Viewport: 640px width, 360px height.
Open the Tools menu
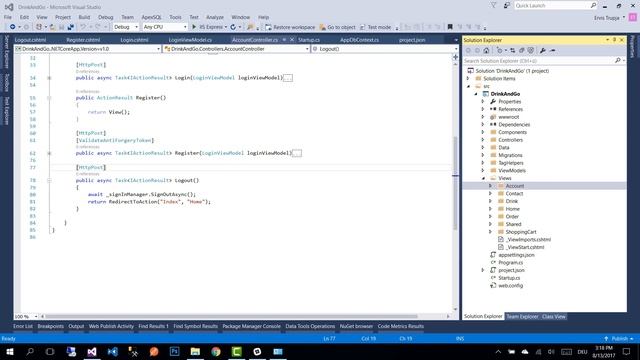pos(175,17)
